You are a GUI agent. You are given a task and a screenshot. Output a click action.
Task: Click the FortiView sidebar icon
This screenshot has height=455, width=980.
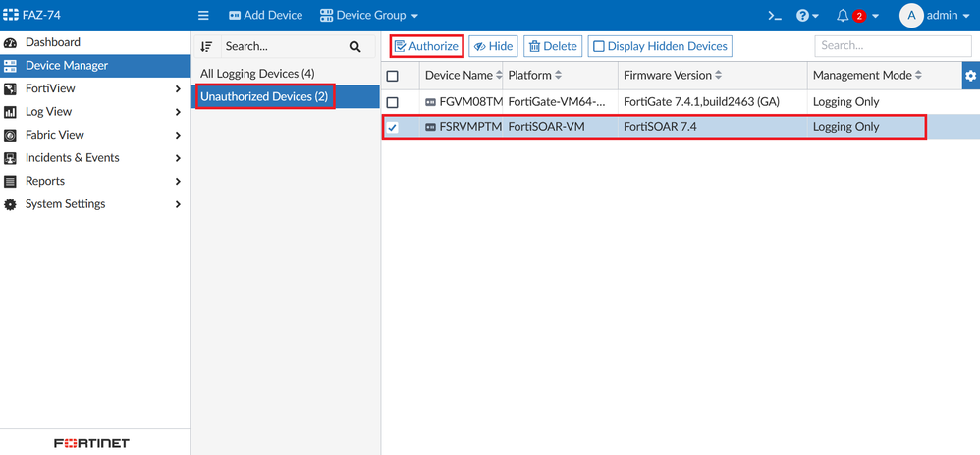(10, 88)
